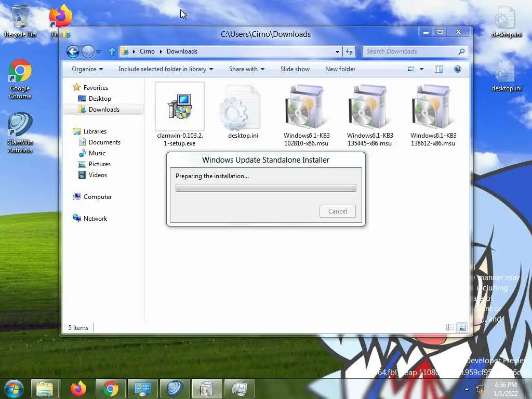Start the Slide show
This screenshot has width=532, height=399.
tap(295, 69)
